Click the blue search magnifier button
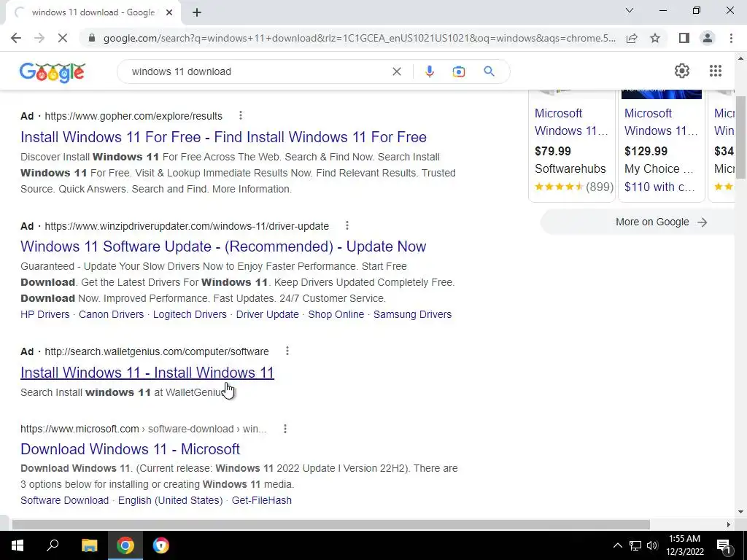Screen dimensions: 747x560 click(x=489, y=71)
